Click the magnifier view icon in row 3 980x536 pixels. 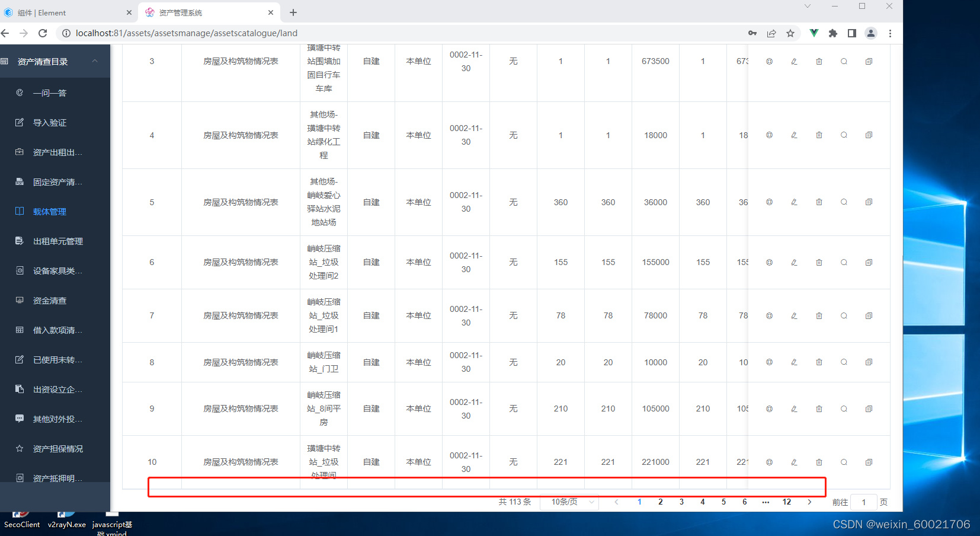point(844,61)
